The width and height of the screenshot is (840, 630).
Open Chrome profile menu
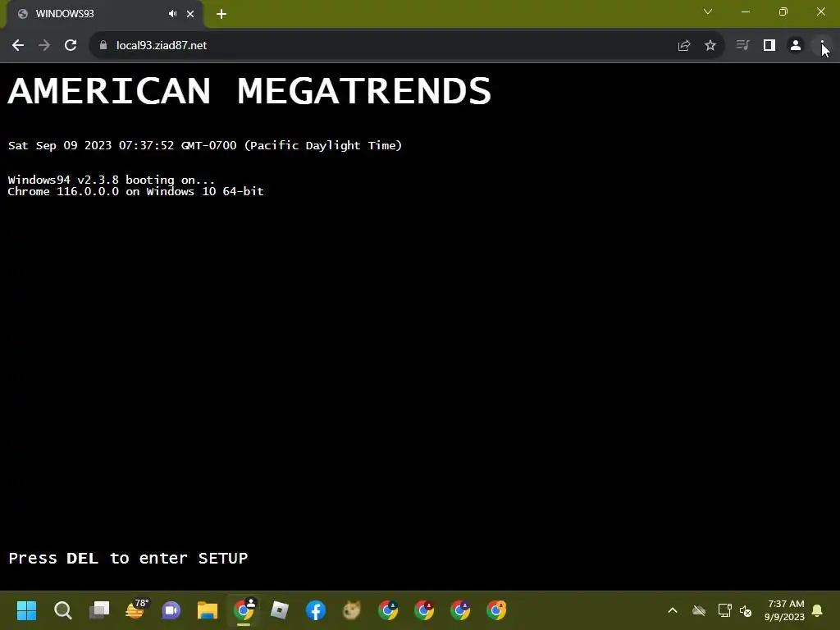click(x=796, y=46)
